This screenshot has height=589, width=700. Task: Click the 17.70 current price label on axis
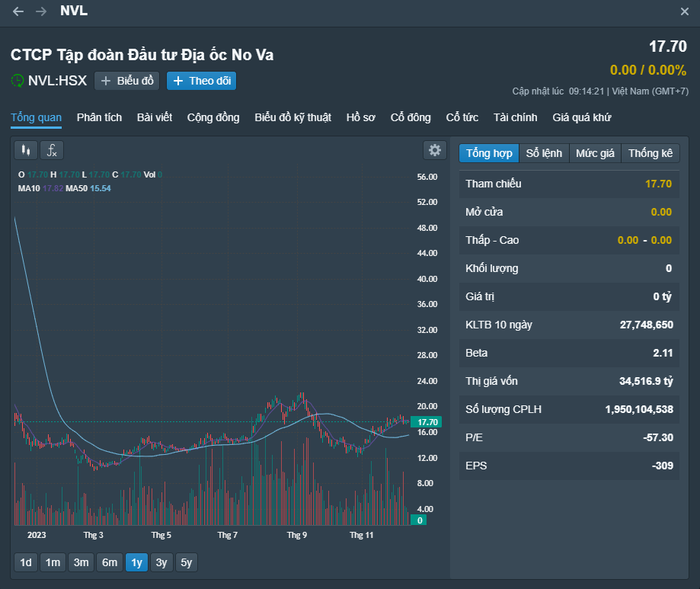427,422
